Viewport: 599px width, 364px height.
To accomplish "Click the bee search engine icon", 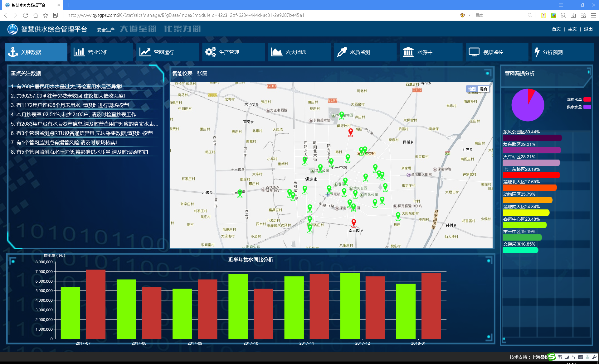I will (x=462, y=15).
